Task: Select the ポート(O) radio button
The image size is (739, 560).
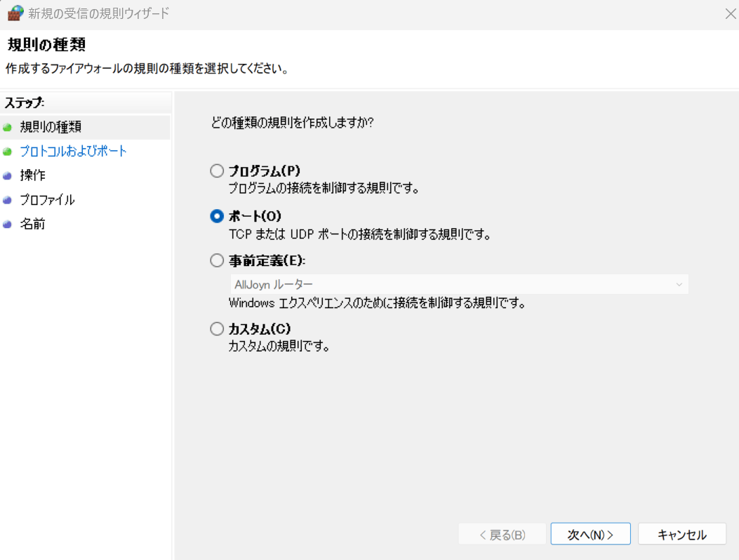Action: [x=217, y=216]
